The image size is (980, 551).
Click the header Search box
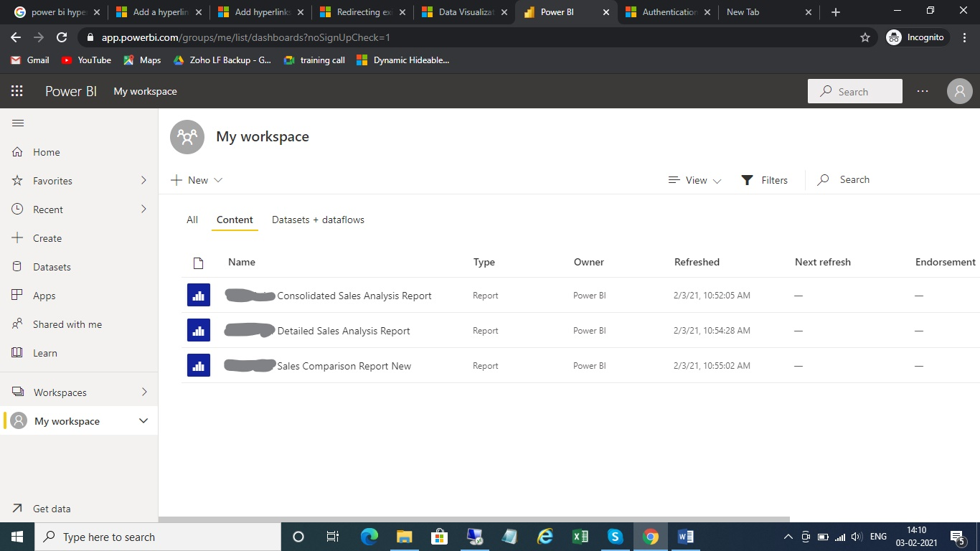[855, 91]
